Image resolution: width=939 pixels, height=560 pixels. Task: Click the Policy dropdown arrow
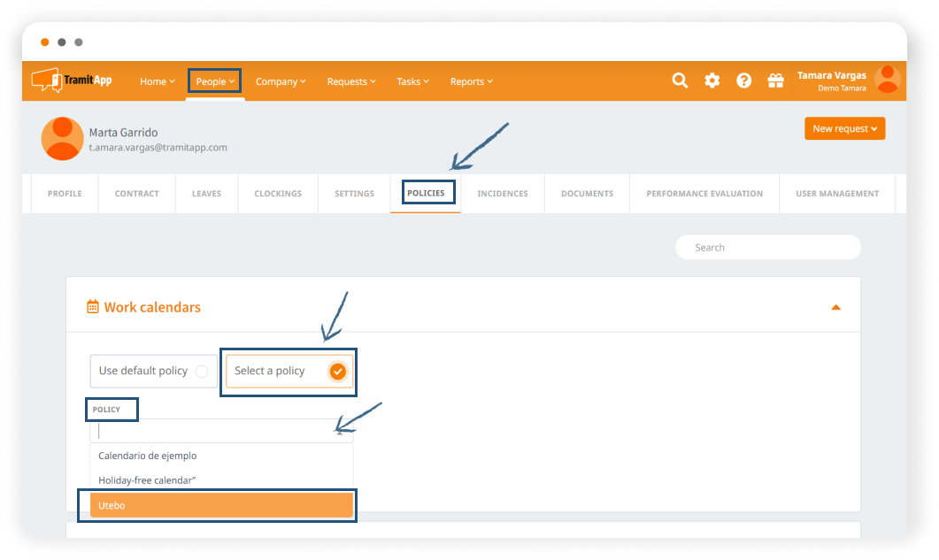click(340, 432)
